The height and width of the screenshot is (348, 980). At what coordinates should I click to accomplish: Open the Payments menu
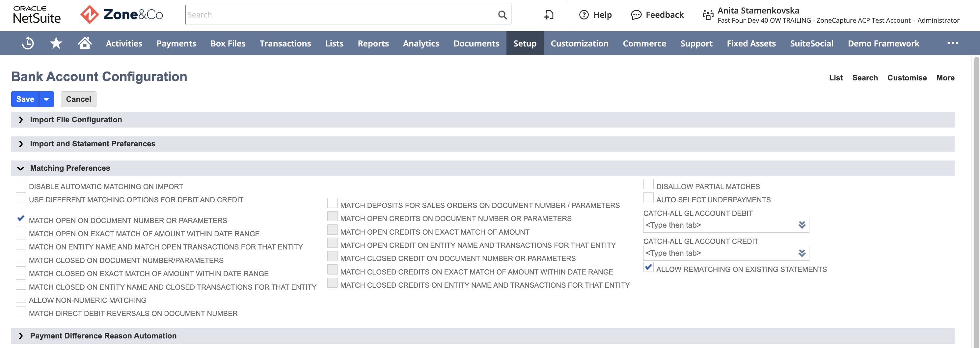[x=176, y=43]
